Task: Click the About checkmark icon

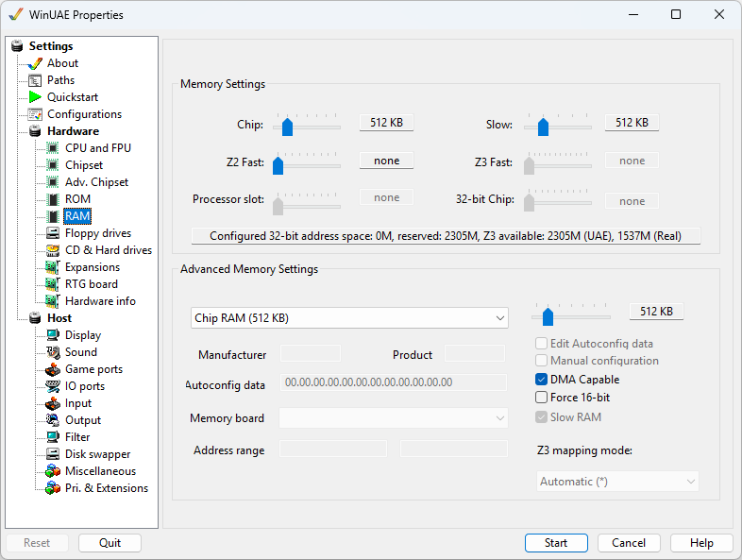Action: pyautogui.click(x=35, y=63)
